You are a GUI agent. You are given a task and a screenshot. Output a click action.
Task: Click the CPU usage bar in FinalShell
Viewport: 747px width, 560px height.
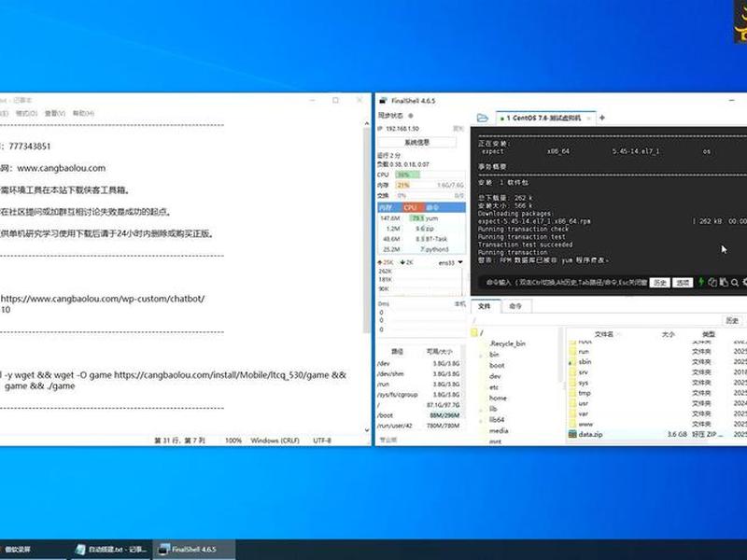click(430, 175)
